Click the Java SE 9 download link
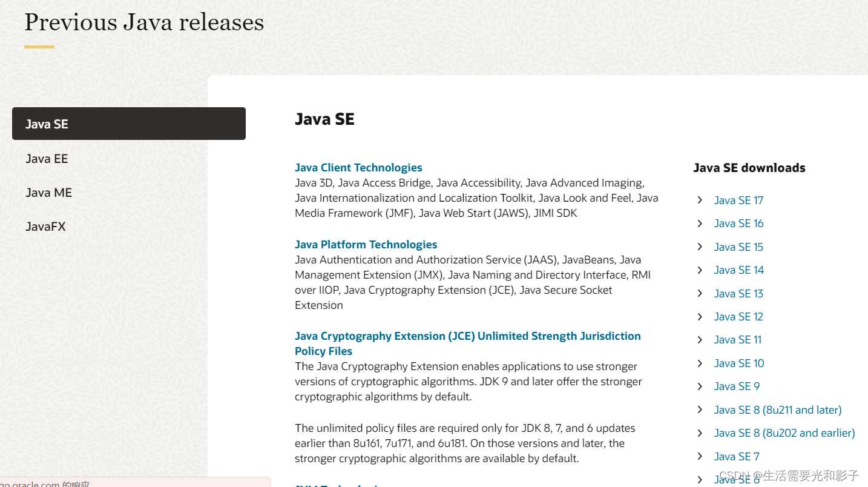The width and height of the screenshot is (868, 487). point(737,386)
